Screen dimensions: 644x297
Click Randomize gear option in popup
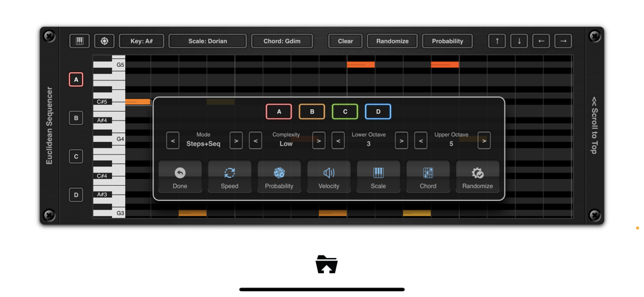click(478, 176)
